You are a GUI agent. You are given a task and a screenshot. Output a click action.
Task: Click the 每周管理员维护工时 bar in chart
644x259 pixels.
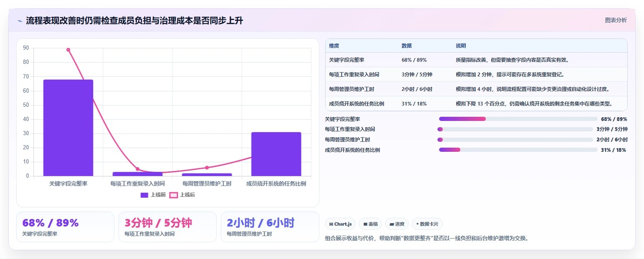207,175
